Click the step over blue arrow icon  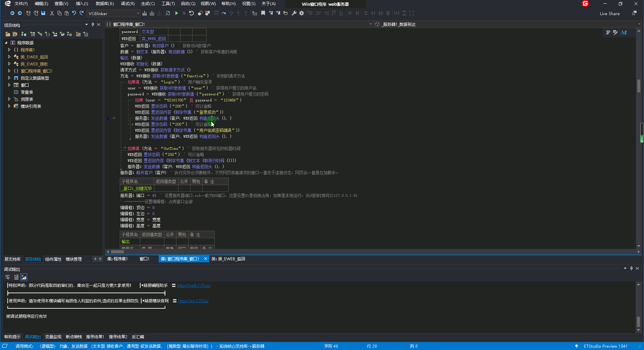point(224,13)
